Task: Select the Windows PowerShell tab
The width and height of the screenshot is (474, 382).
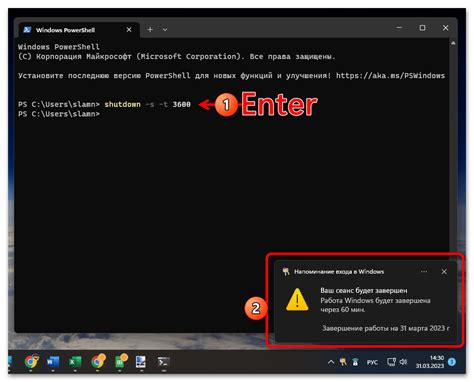Action: [x=79, y=30]
